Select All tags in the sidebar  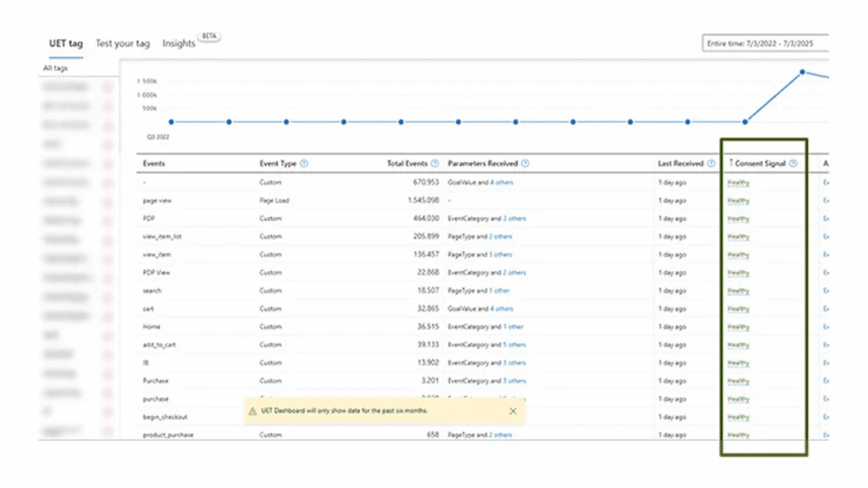point(55,68)
